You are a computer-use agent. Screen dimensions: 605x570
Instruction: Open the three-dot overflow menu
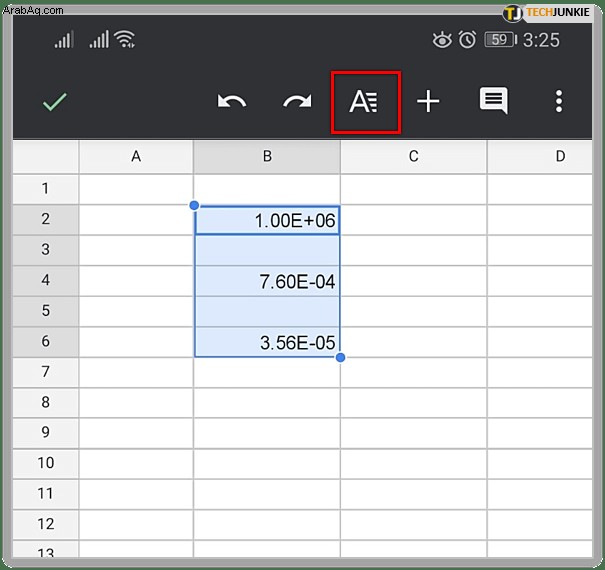559,101
